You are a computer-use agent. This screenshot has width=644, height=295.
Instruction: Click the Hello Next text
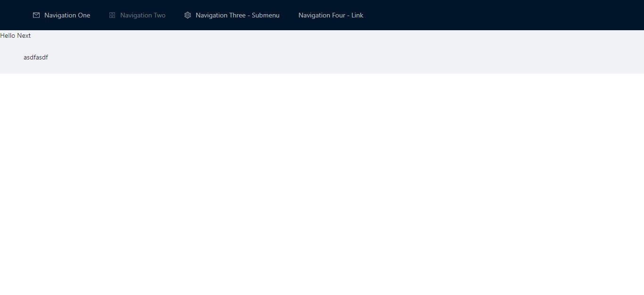[x=16, y=35]
